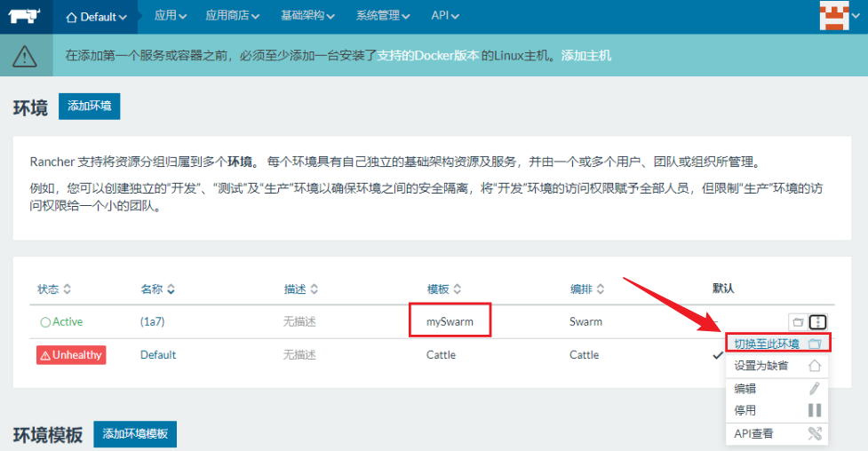Viewport: 868px width, 451px height.
Task: Select 停用 menu entry
Action: 777,410
